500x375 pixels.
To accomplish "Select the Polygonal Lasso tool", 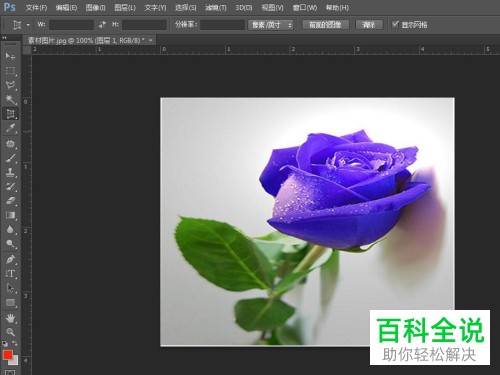I will pyautogui.click(x=10, y=85).
